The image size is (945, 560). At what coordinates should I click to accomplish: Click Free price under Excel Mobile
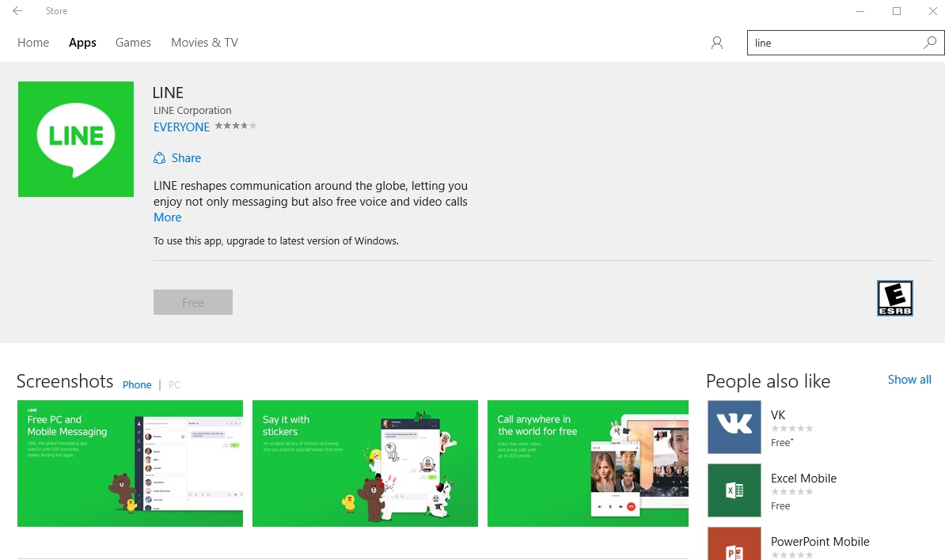pos(780,505)
